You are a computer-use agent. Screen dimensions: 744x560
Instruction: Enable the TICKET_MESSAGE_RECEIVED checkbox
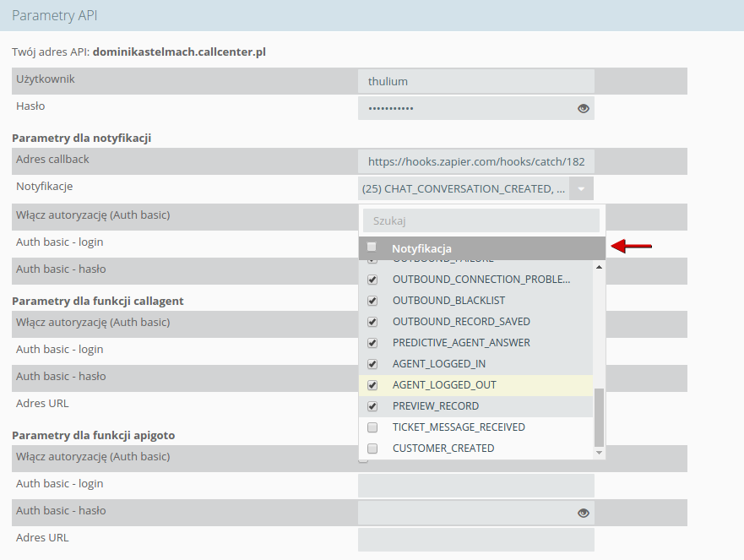[372, 427]
